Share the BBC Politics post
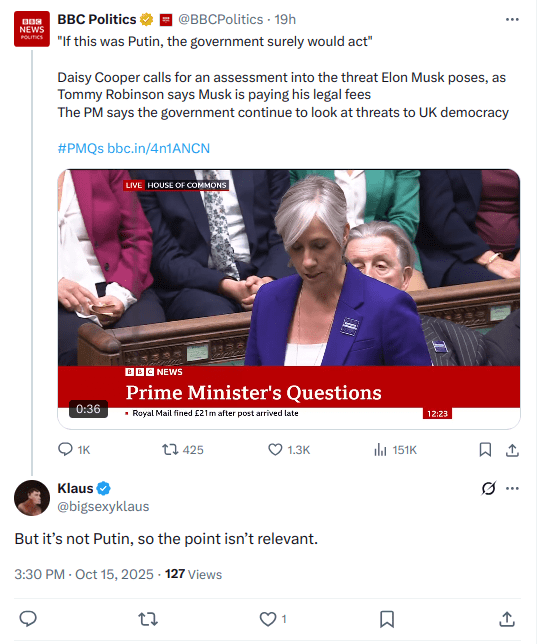Screen dimensions: 544x644 click(512, 450)
